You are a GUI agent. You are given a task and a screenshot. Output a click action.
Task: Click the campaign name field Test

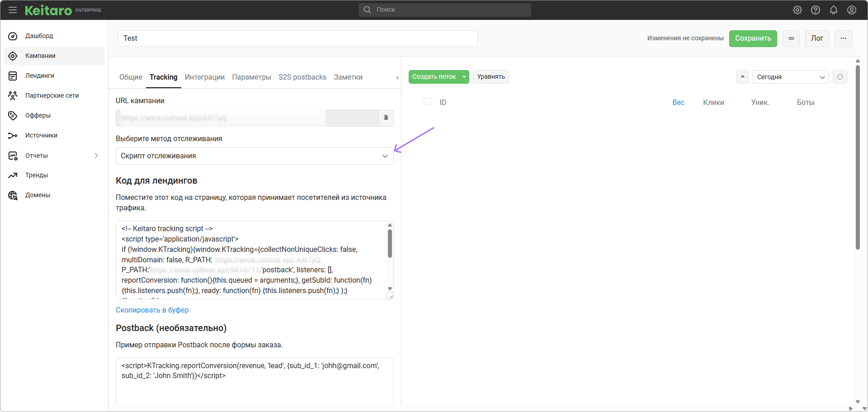pyautogui.click(x=298, y=38)
